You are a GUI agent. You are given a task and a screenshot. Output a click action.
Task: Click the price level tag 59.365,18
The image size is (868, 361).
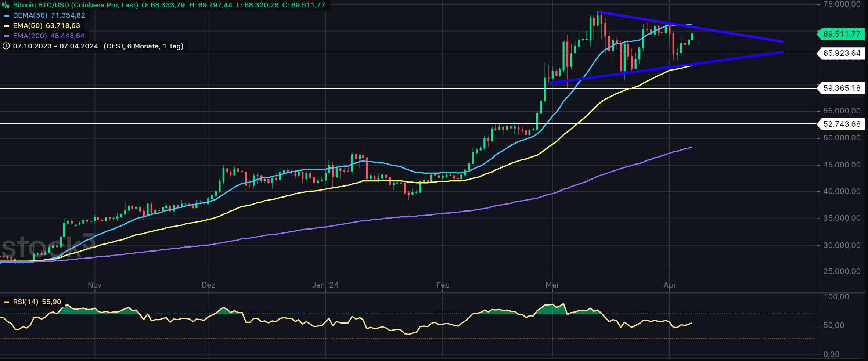click(x=842, y=88)
